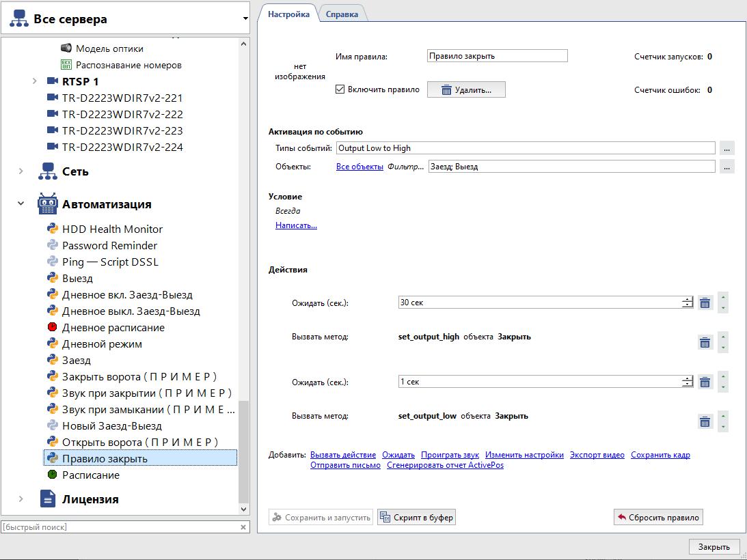Screen dimensions: 747x560
Task: Click the 30 сек wait stepper
Action: [687, 303]
